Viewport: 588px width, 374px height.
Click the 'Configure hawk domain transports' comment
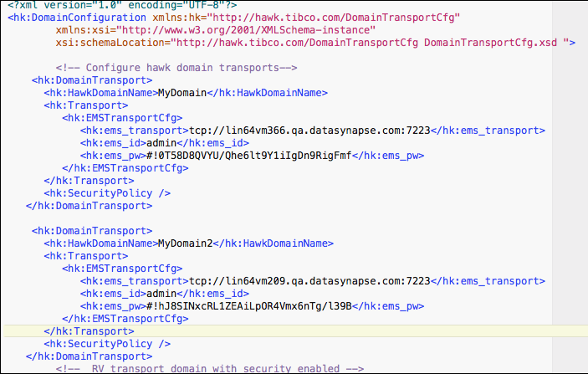[x=176, y=68]
